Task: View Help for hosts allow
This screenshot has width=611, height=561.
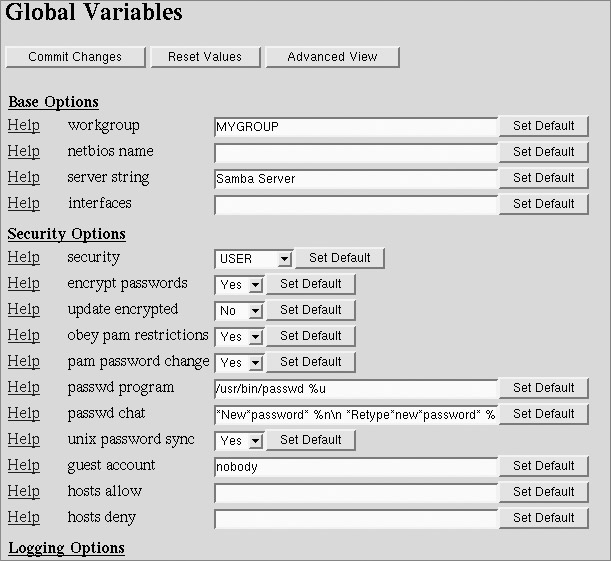Action: click(24, 492)
